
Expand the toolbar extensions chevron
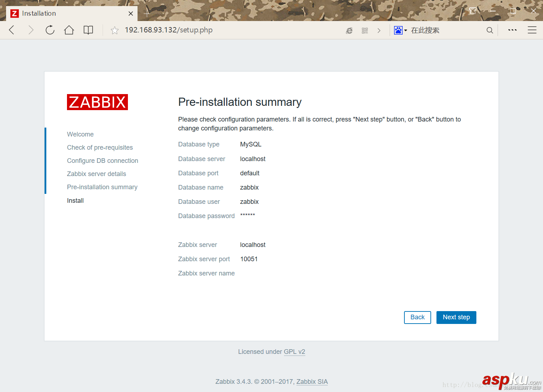tap(379, 30)
